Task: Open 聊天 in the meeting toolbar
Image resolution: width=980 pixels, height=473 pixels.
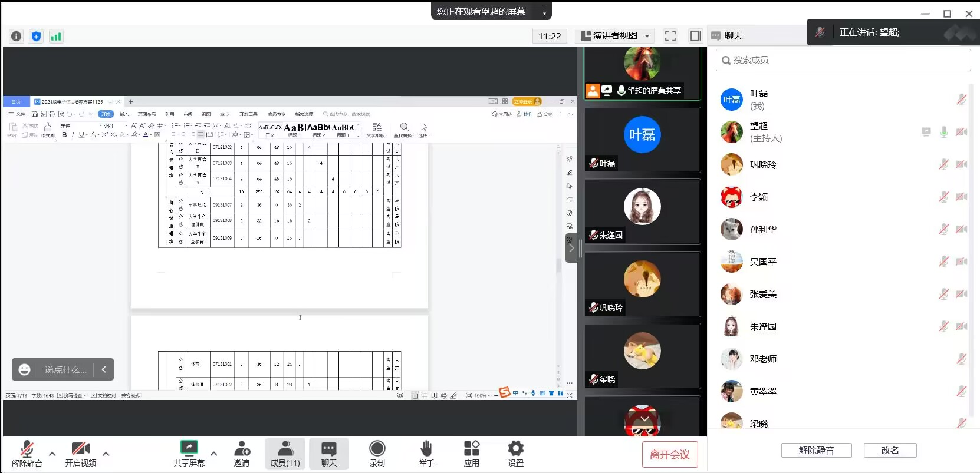Action: (x=329, y=454)
